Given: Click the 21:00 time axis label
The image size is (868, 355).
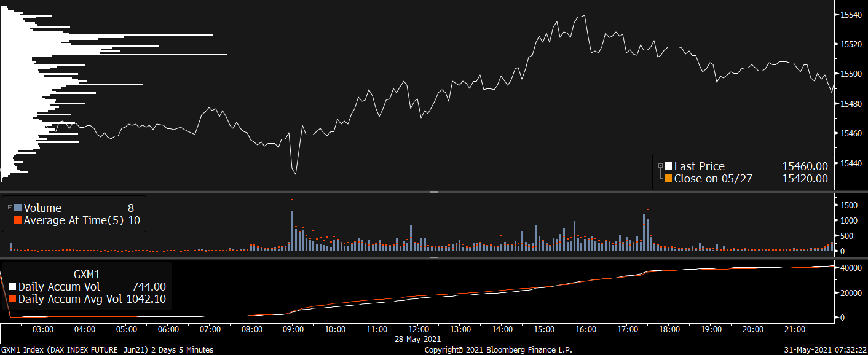Looking at the screenshot, I should coord(795,329).
